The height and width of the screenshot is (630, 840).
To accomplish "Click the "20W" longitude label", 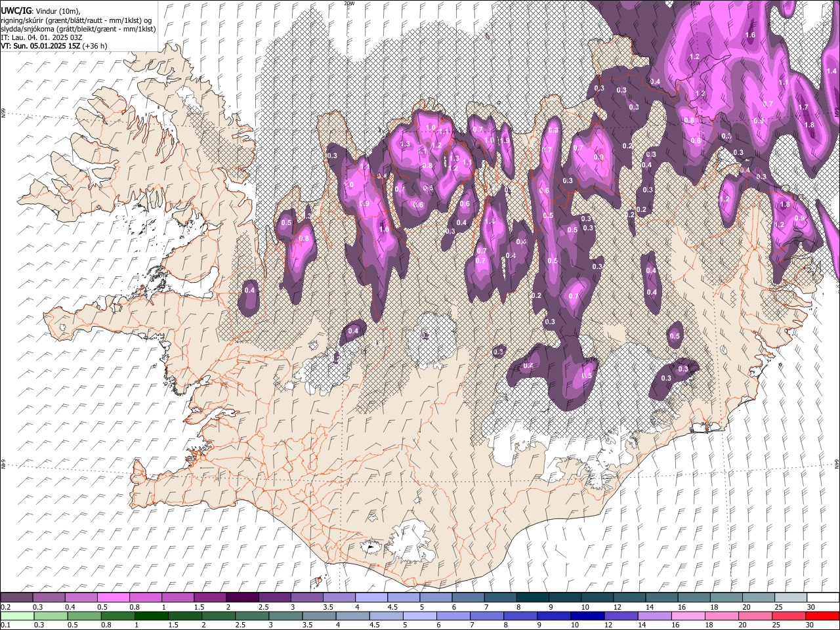I will (349, 3).
